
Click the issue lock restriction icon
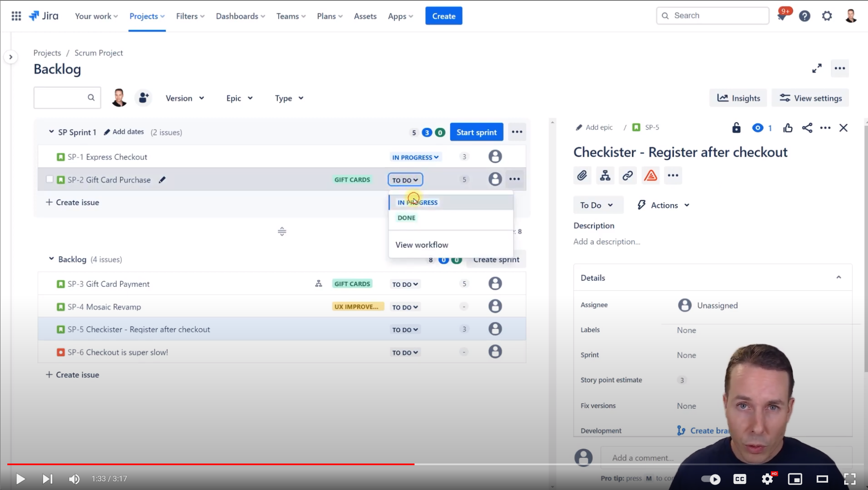(736, 128)
